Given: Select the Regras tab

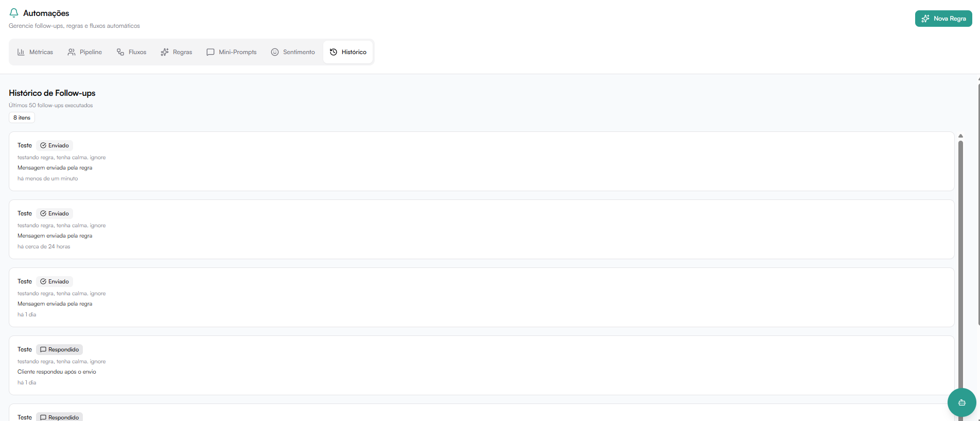Looking at the screenshot, I should pos(177,52).
